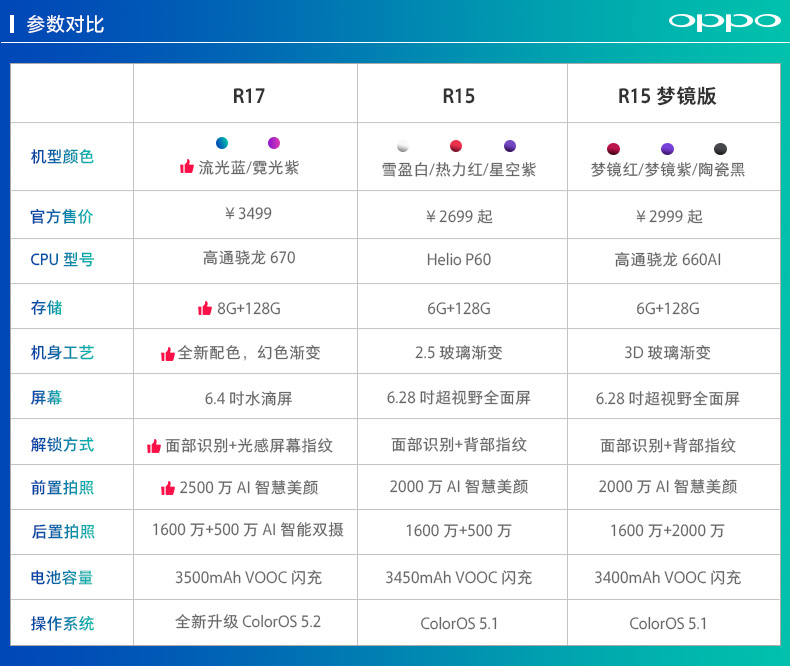Click the thumbs-up icon beside 2500 万 AI 智慧美颜
790x666 pixels.
(168, 488)
